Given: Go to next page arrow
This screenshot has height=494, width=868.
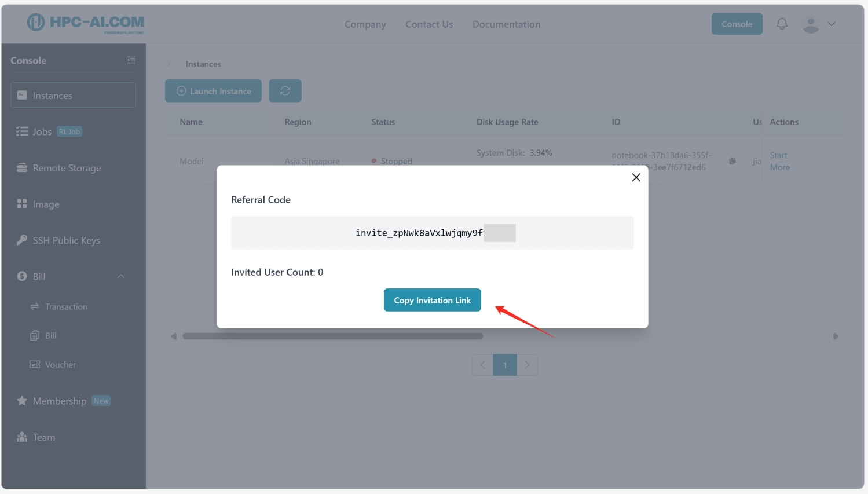Looking at the screenshot, I should tap(527, 365).
